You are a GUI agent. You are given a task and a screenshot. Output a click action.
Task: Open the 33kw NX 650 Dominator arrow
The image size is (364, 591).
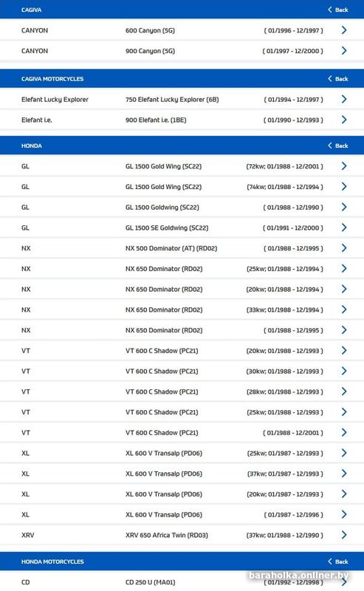coord(343,310)
